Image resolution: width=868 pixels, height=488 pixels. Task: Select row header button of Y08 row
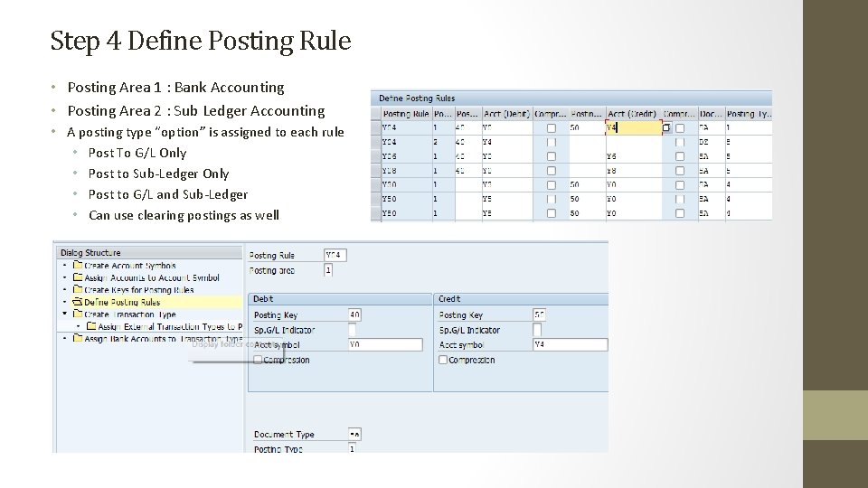pos(376,171)
